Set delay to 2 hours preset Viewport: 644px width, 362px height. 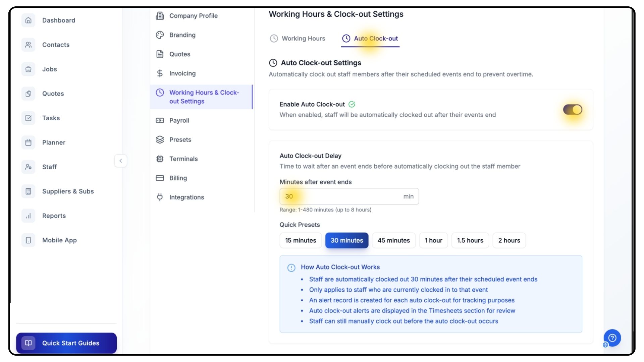509,241
